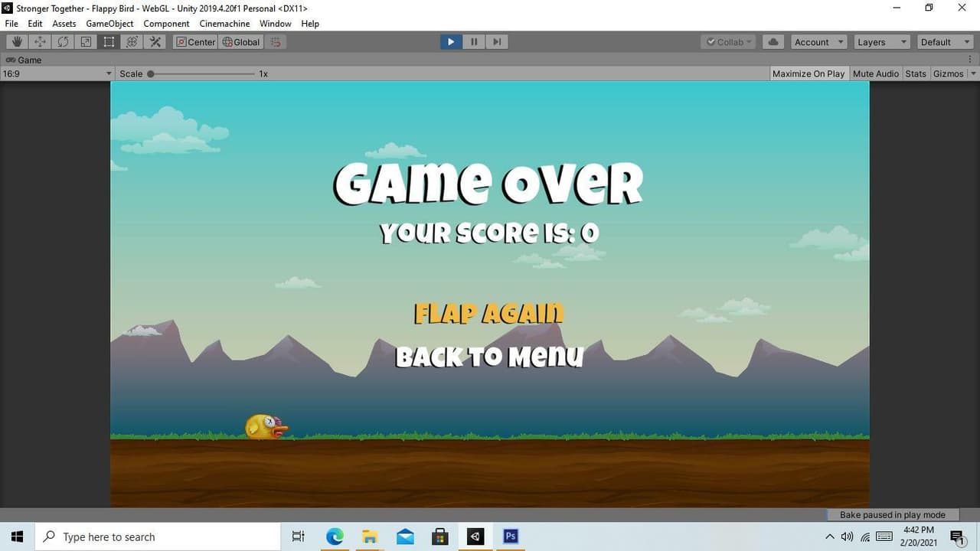
Task: Open the Assets menu
Action: coord(64,24)
